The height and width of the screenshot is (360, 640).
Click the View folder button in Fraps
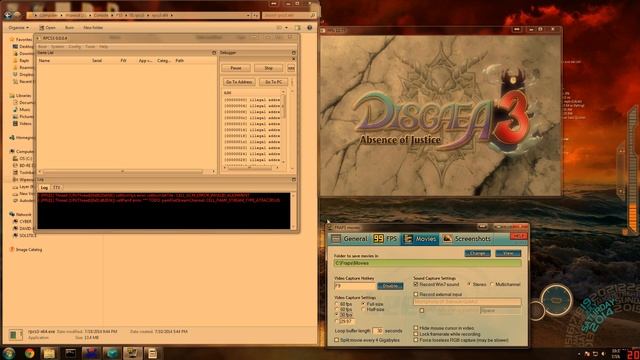(x=508, y=253)
